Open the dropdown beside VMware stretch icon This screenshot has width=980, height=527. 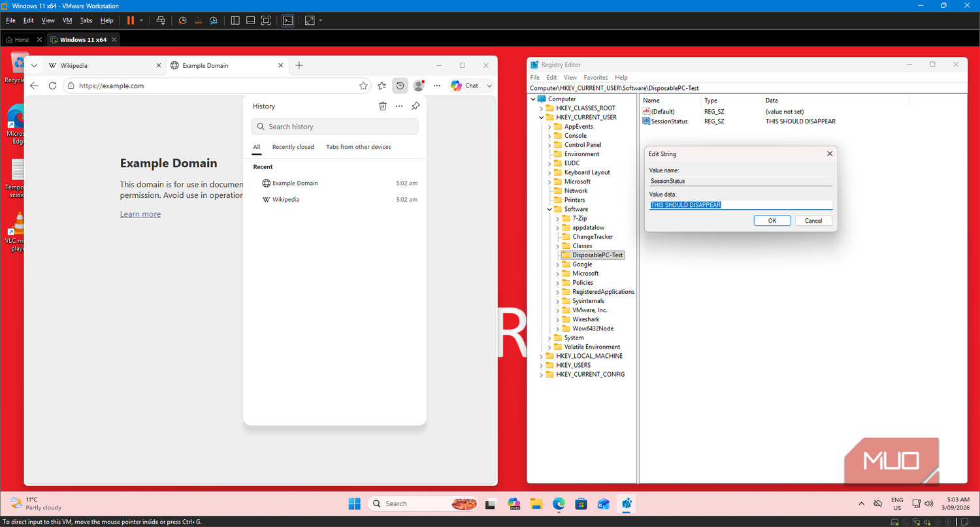[x=320, y=20]
